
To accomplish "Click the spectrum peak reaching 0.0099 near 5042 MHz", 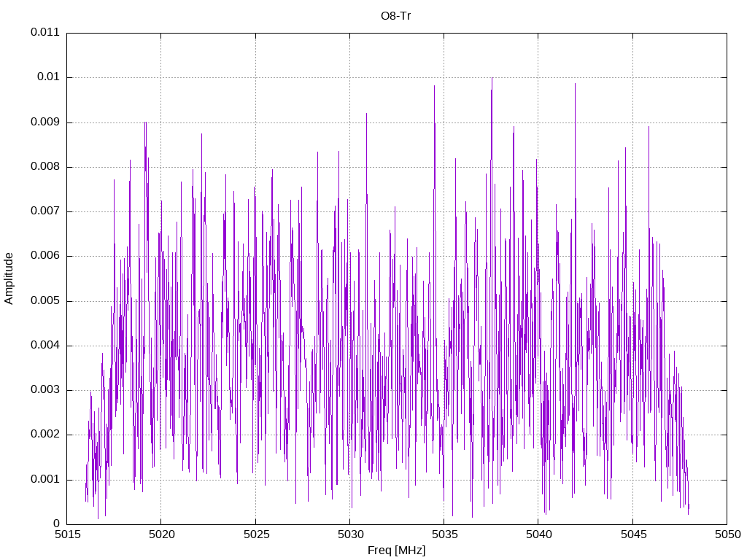I will pyautogui.click(x=575, y=85).
